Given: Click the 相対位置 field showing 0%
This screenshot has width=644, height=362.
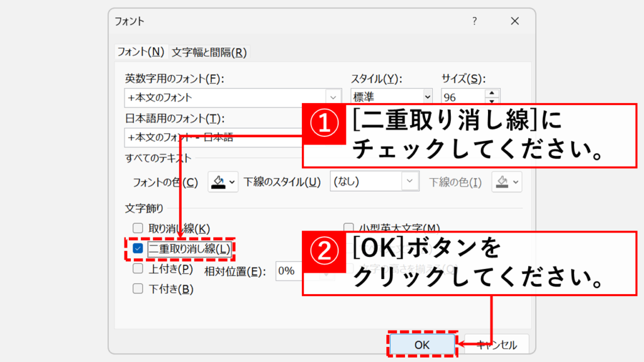Looking at the screenshot, I should click(x=289, y=271).
